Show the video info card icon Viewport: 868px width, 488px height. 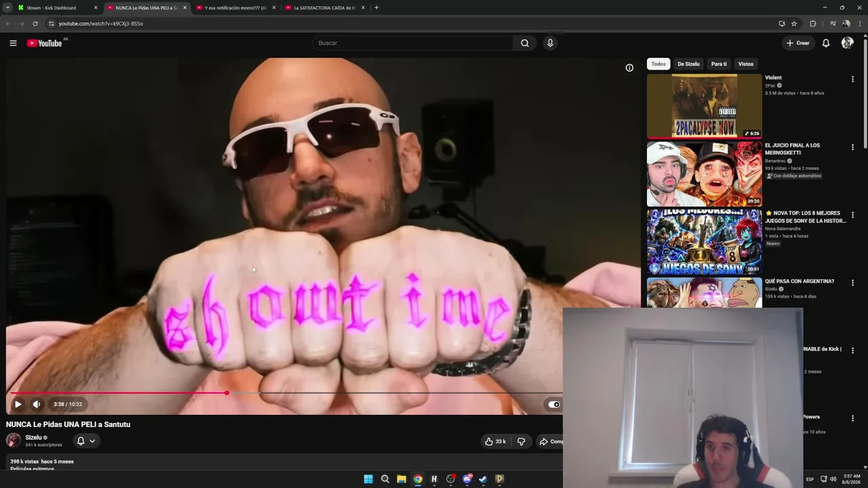coord(629,68)
